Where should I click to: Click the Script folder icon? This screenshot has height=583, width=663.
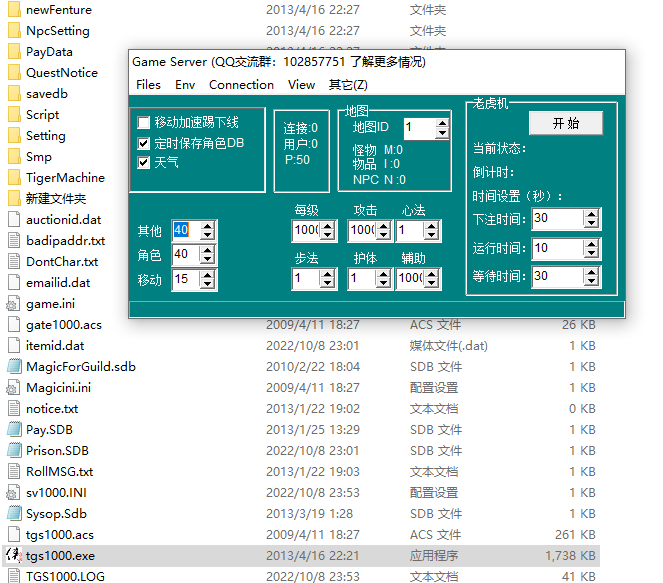tap(14, 115)
